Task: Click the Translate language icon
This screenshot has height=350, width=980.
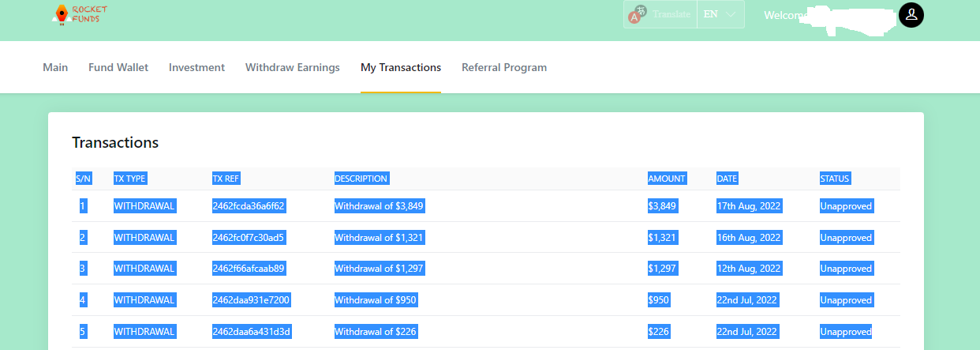Action: tap(638, 14)
